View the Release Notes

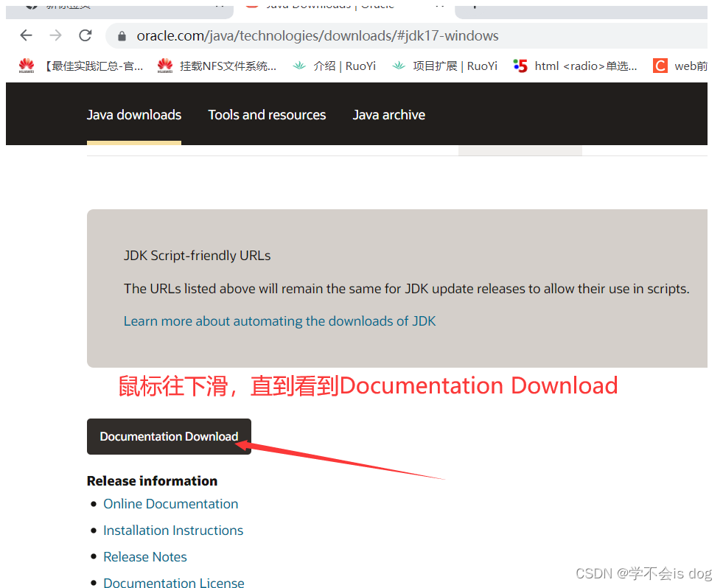pos(144,557)
